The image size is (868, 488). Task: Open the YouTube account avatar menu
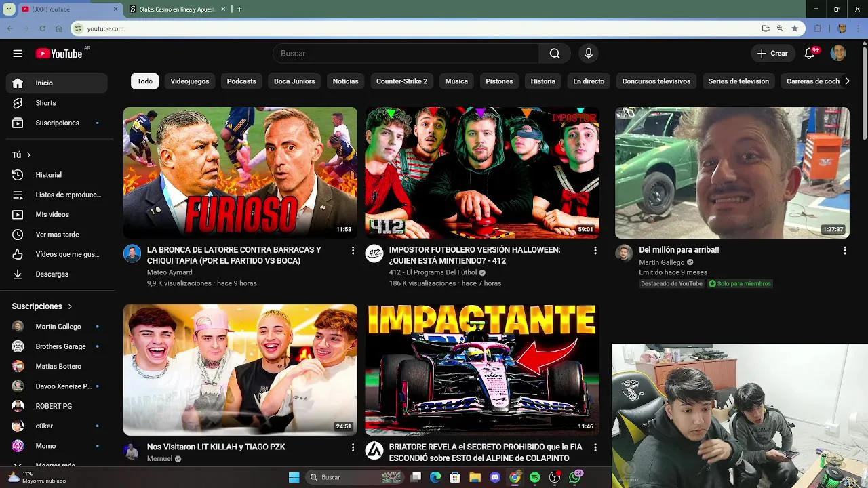coord(838,54)
